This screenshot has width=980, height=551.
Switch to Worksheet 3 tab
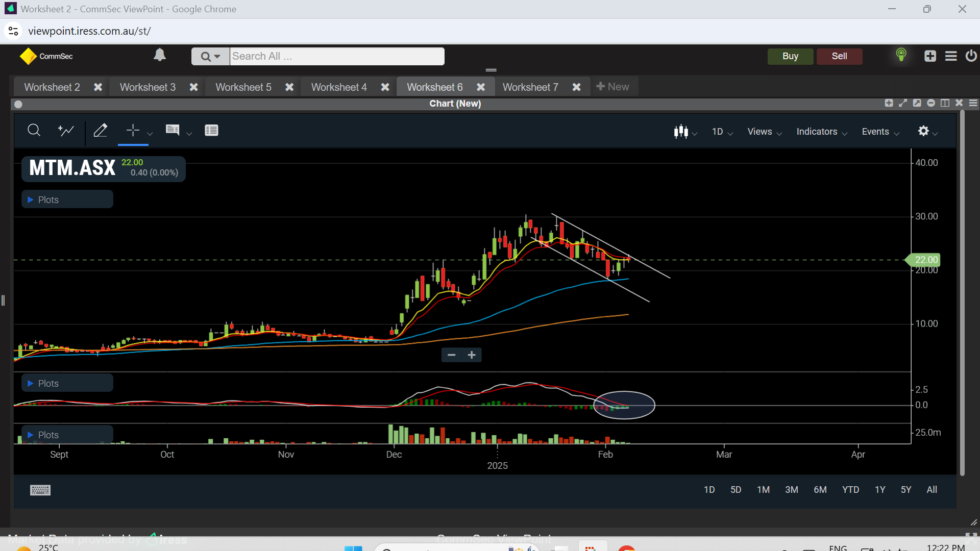pyautogui.click(x=148, y=87)
